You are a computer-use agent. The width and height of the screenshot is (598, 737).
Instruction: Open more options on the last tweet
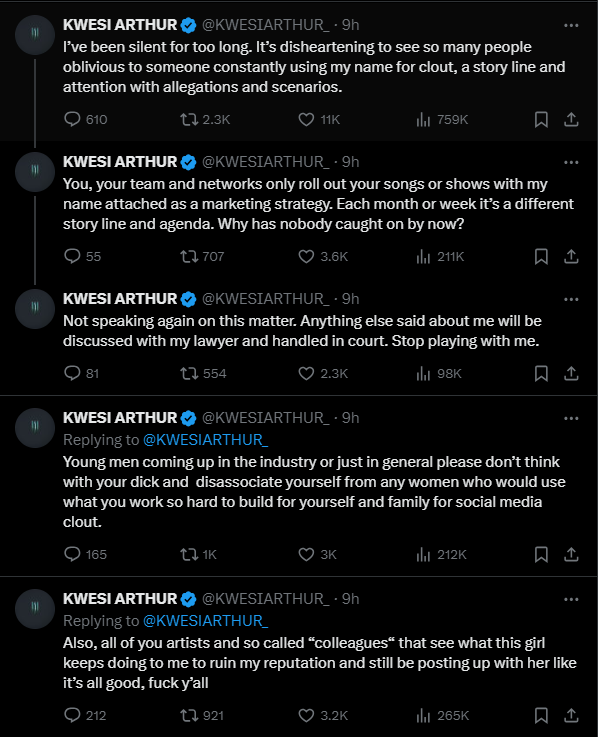point(571,599)
